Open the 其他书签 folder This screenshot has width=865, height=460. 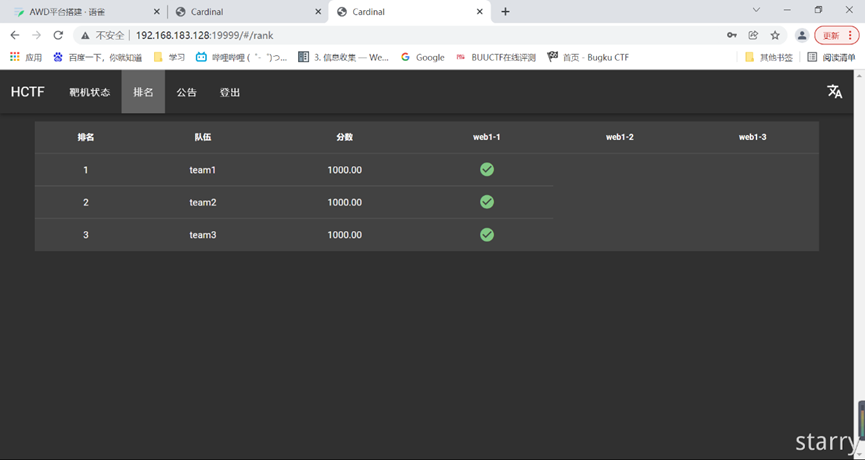pyautogui.click(x=768, y=57)
